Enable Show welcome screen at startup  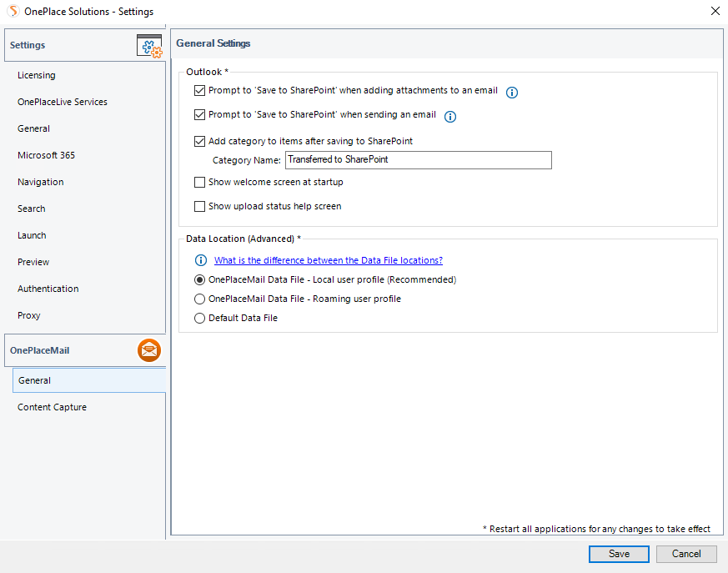tap(199, 182)
